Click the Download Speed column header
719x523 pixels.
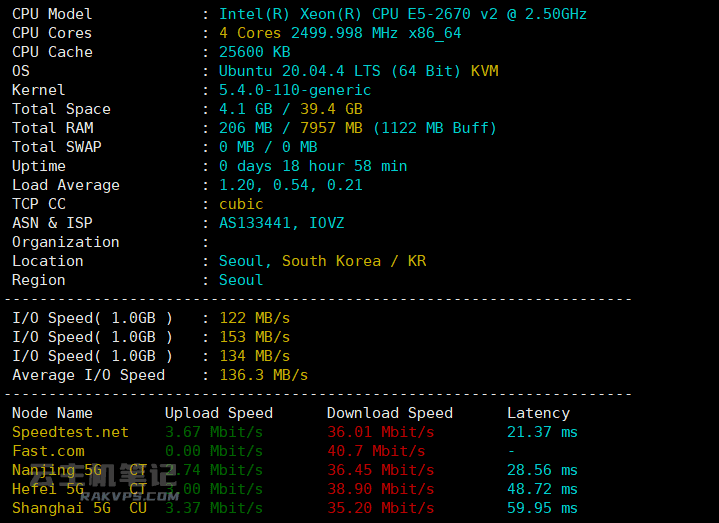[x=390, y=413]
